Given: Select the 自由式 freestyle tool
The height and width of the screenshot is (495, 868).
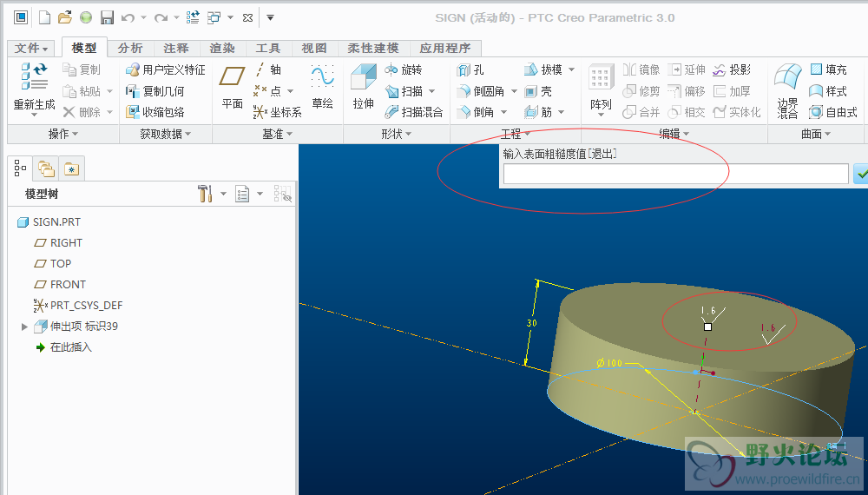Looking at the screenshot, I should point(833,112).
